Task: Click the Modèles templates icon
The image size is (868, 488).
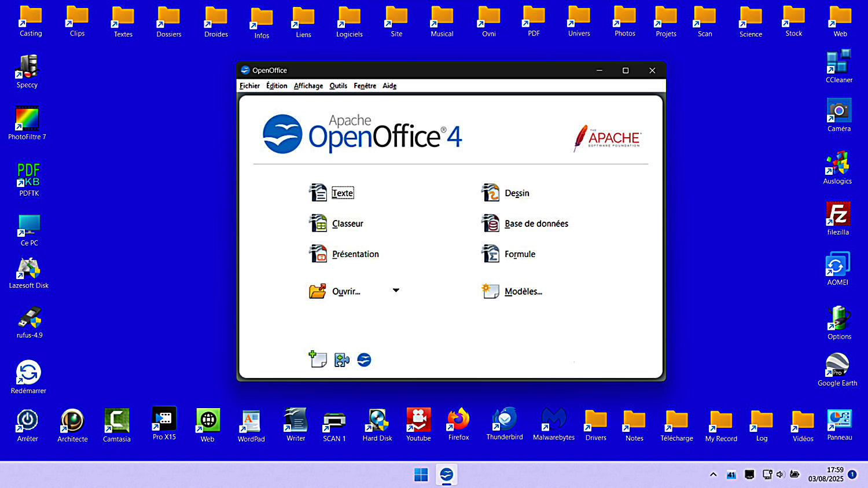Action: point(491,291)
